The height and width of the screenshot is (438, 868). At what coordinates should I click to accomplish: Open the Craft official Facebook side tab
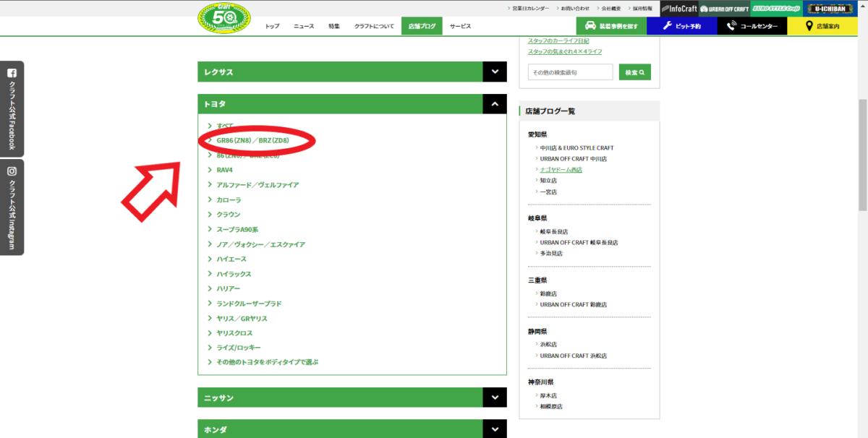click(12, 108)
